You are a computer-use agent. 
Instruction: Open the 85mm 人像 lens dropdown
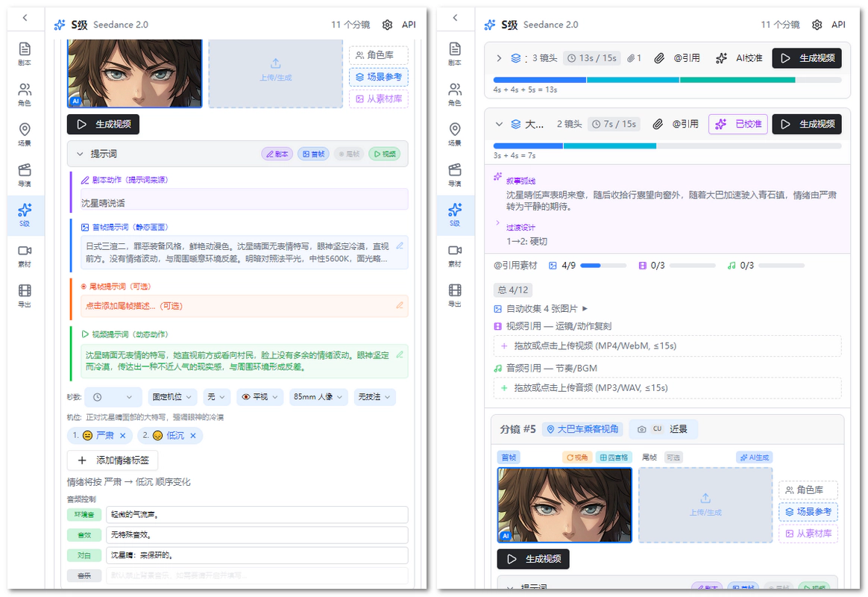318,398
